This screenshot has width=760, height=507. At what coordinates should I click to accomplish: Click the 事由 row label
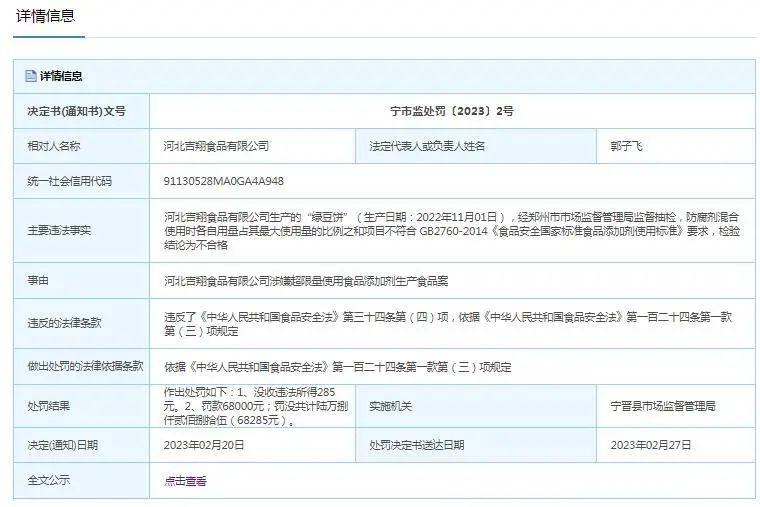coord(38,280)
